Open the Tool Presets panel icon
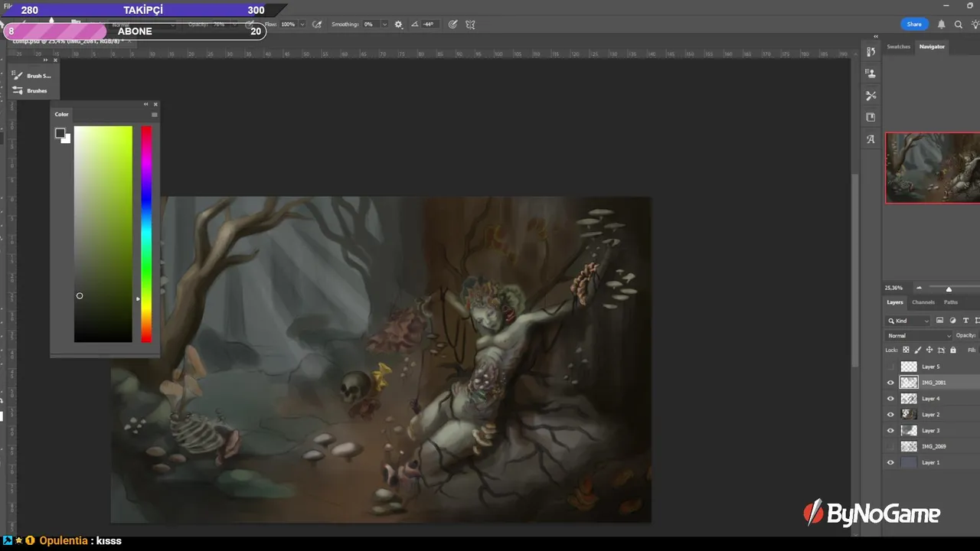The image size is (980, 551). pyautogui.click(x=871, y=96)
